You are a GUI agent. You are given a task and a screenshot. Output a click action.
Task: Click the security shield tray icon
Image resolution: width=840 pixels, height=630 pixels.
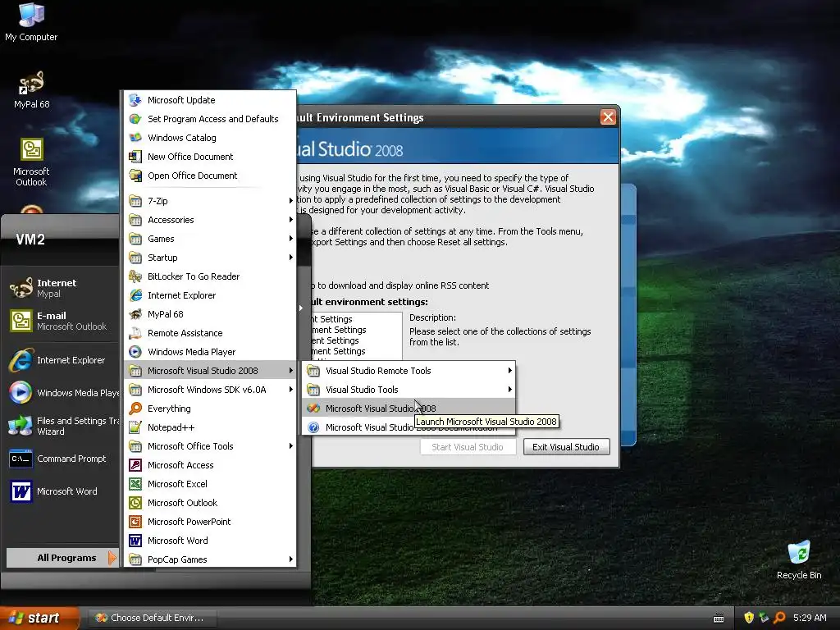[749, 618]
